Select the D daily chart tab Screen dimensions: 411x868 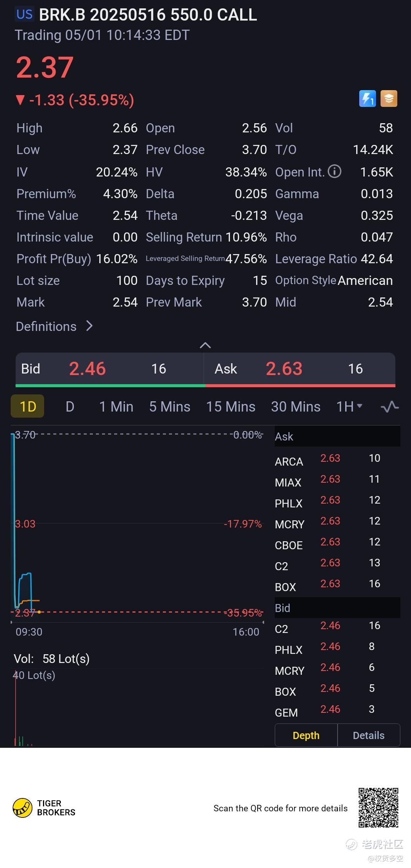(70, 407)
